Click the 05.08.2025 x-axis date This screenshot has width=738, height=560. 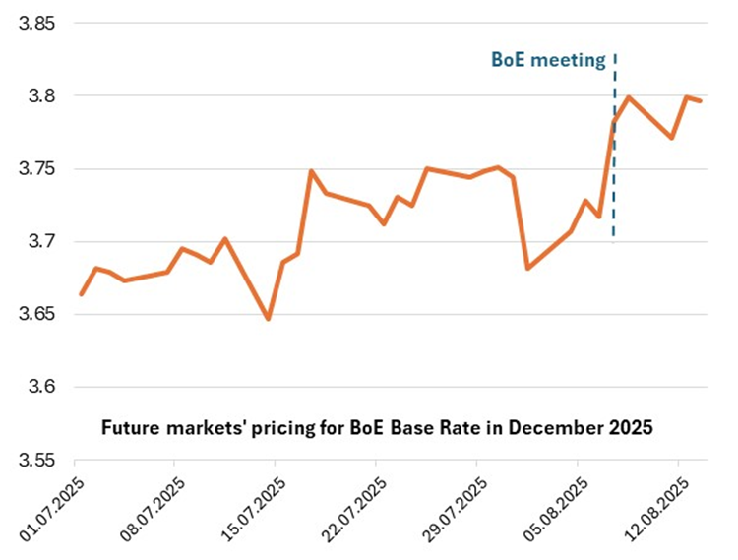(x=557, y=508)
